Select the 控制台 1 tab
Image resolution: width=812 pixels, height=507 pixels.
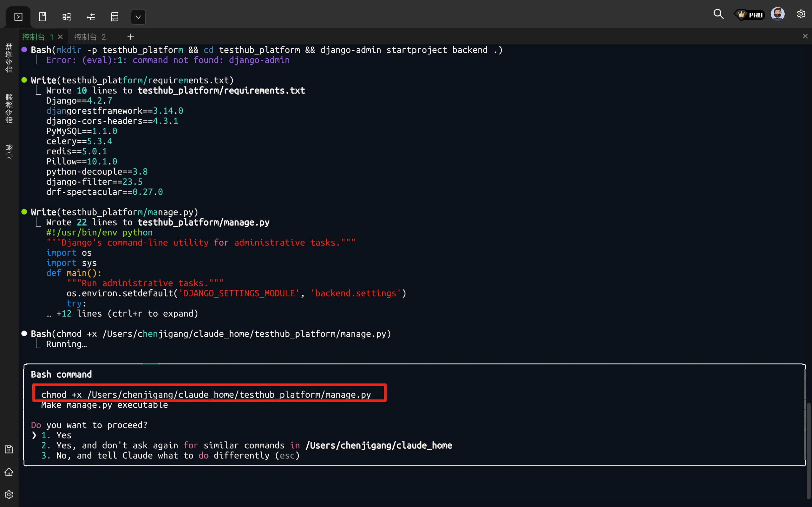click(37, 37)
